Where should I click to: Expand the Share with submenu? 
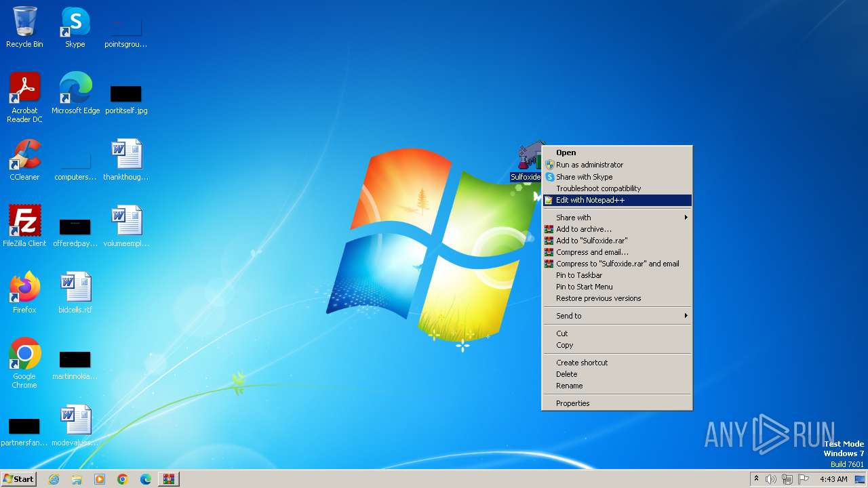click(617, 218)
